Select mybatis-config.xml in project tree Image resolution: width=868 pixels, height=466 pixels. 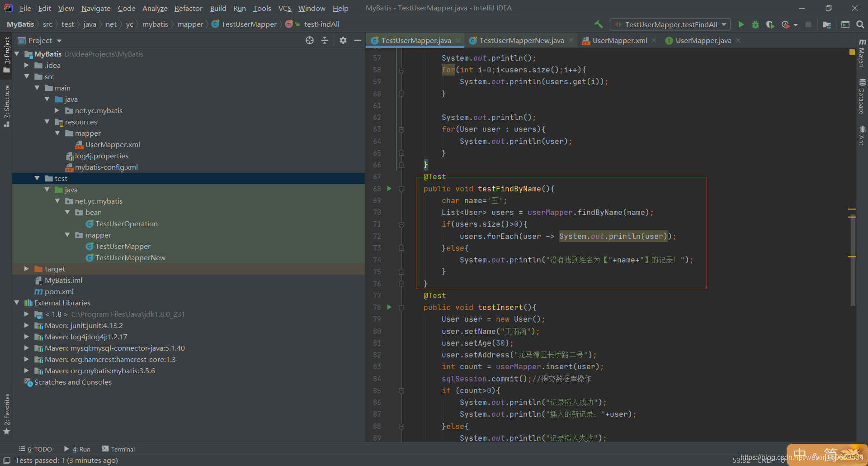pyautogui.click(x=106, y=167)
